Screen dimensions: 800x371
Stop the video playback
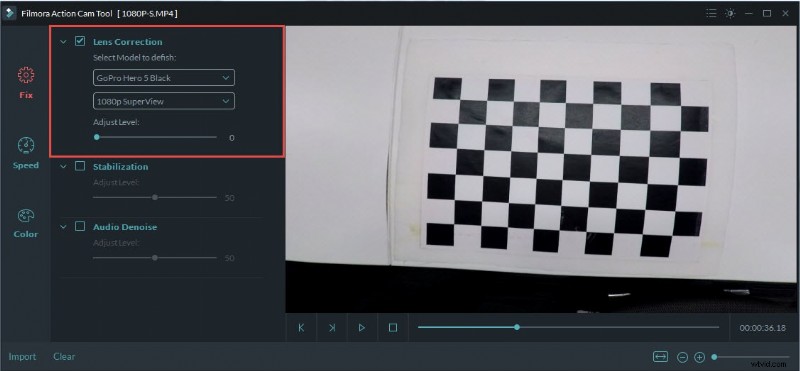pos(392,328)
